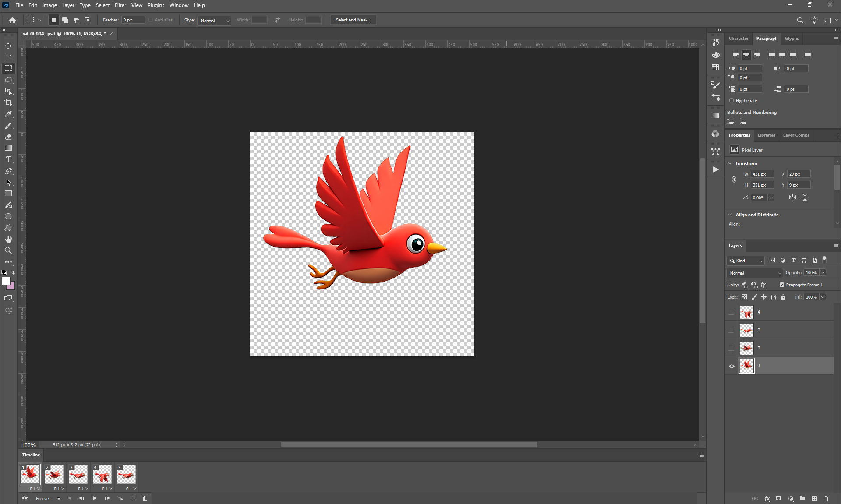Uncheck Propagate Frame 1
841x504 pixels.
click(782, 285)
